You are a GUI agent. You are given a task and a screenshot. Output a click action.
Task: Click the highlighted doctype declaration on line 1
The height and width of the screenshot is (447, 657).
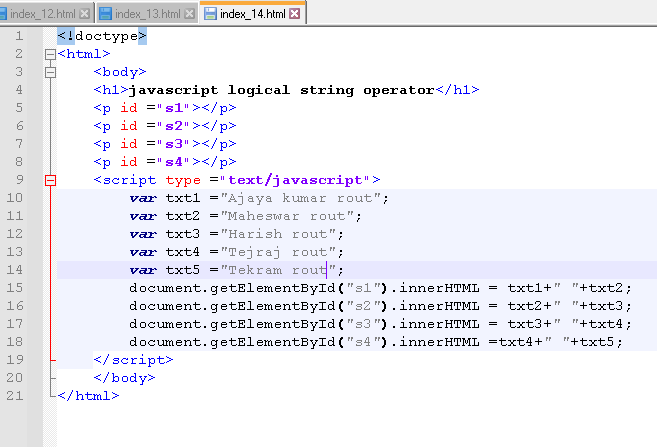coord(102,36)
